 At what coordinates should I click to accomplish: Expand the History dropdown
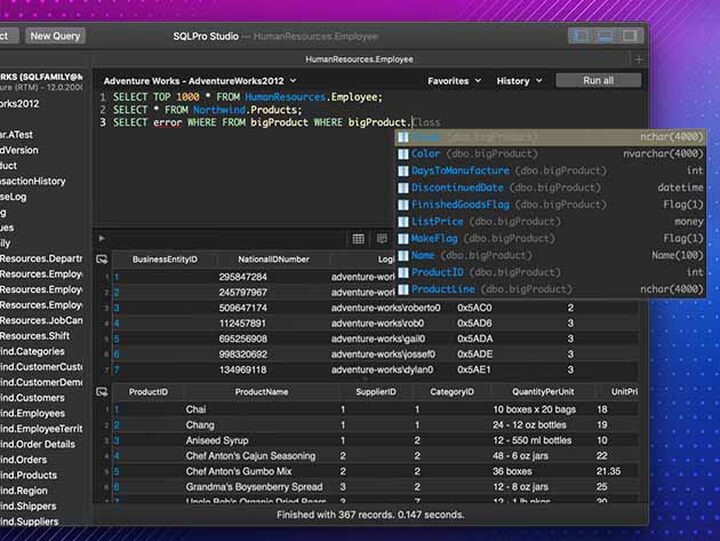(x=519, y=81)
